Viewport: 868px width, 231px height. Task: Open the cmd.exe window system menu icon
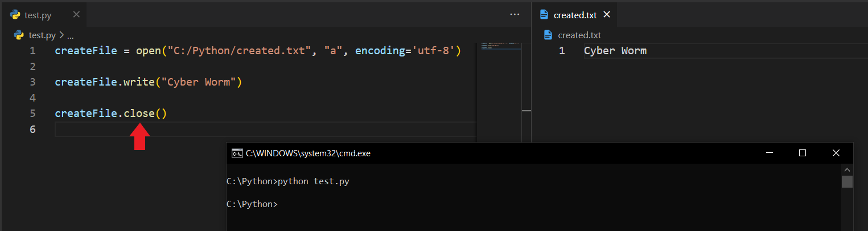(x=237, y=153)
